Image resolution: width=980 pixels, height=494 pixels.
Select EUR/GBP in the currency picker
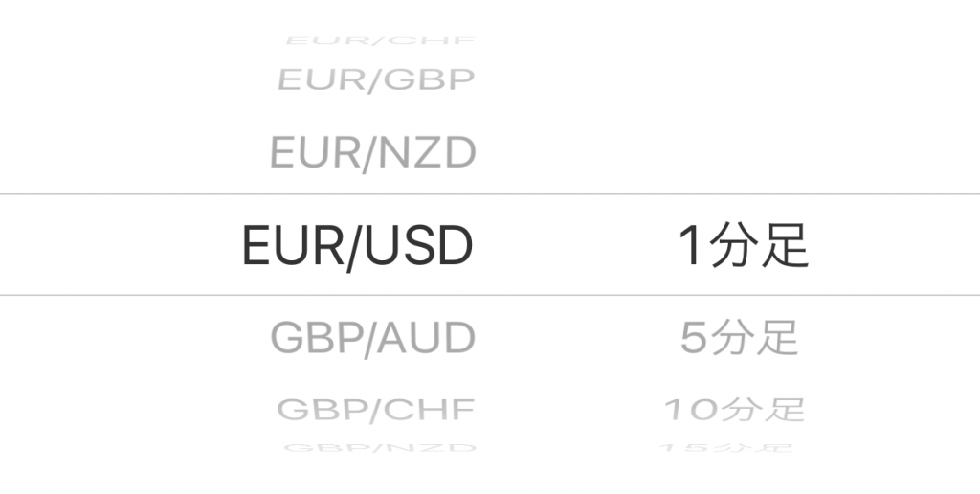[x=376, y=80]
